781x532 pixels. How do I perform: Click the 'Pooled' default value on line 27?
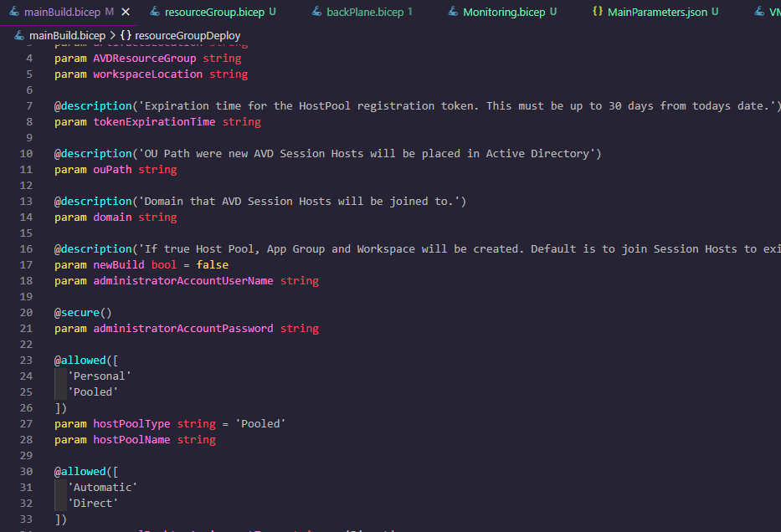(x=260, y=424)
